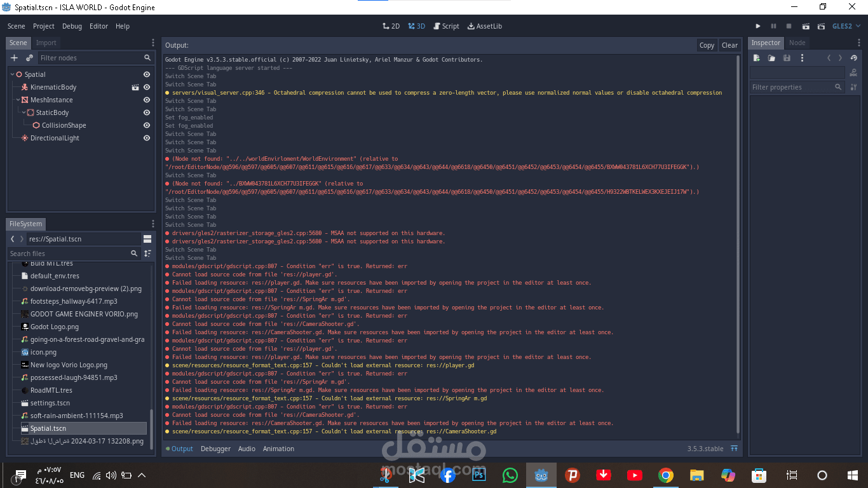Open the Scene menu

(x=17, y=26)
